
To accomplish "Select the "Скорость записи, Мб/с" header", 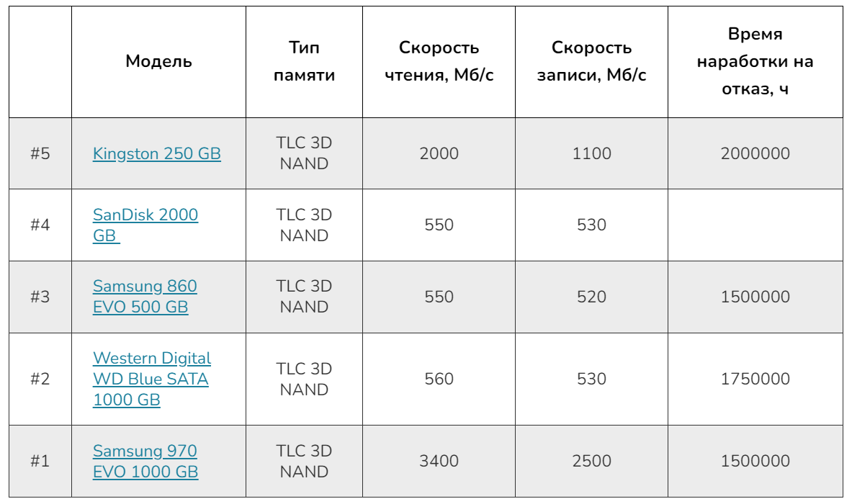I will tap(591, 61).
